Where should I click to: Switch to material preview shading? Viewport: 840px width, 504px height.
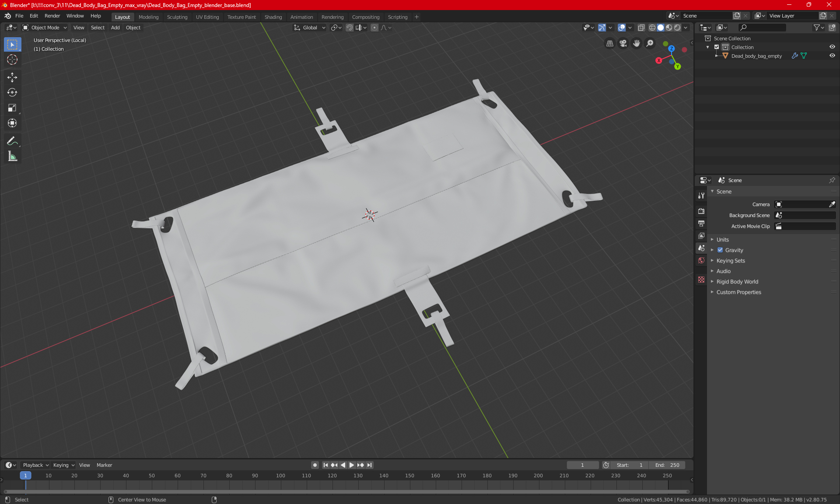[x=669, y=28]
